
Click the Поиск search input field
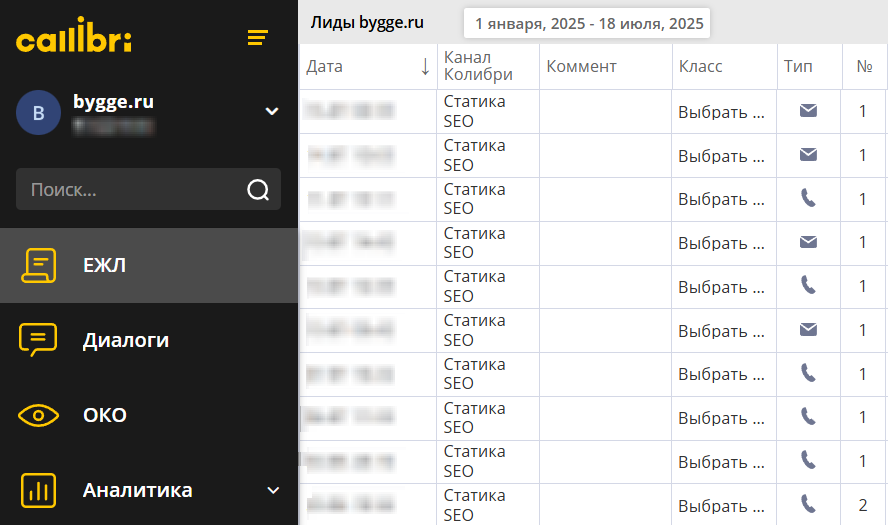130,190
